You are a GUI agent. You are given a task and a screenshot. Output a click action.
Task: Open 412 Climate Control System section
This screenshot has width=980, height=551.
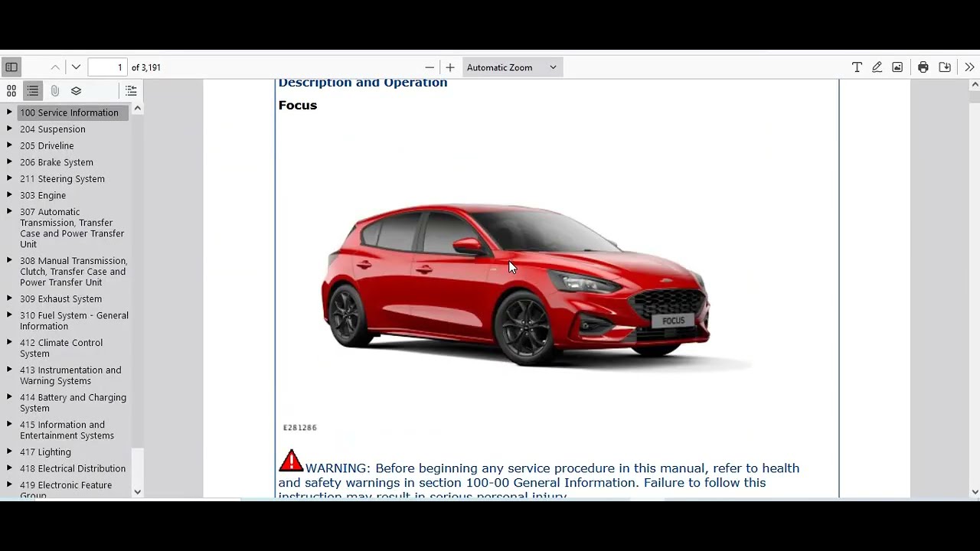pos(61,348)
